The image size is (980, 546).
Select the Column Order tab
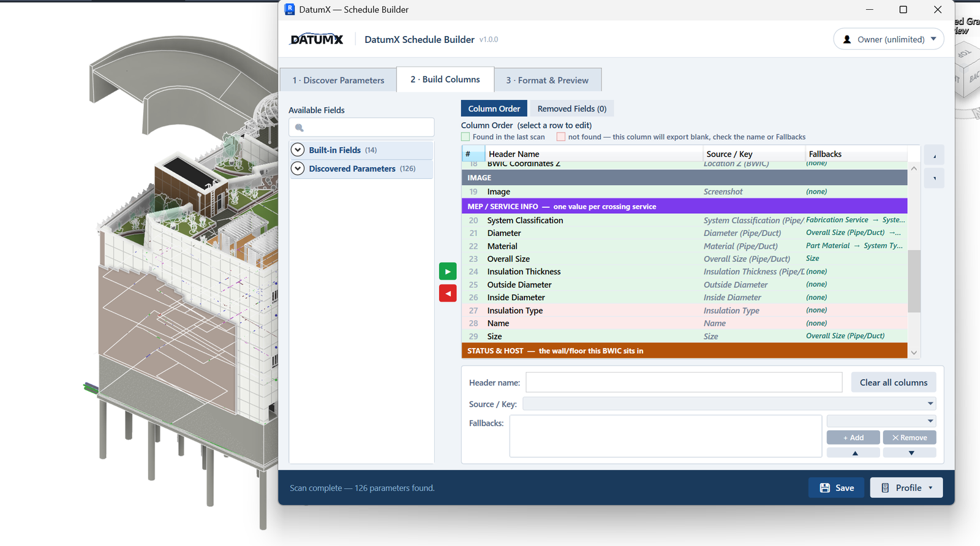pyautogui.click(x=494, y=108)
